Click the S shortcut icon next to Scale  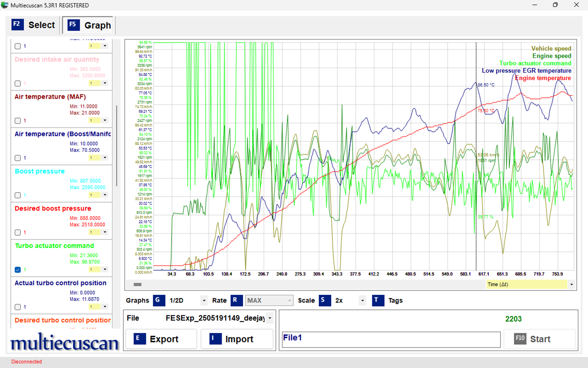325,300
